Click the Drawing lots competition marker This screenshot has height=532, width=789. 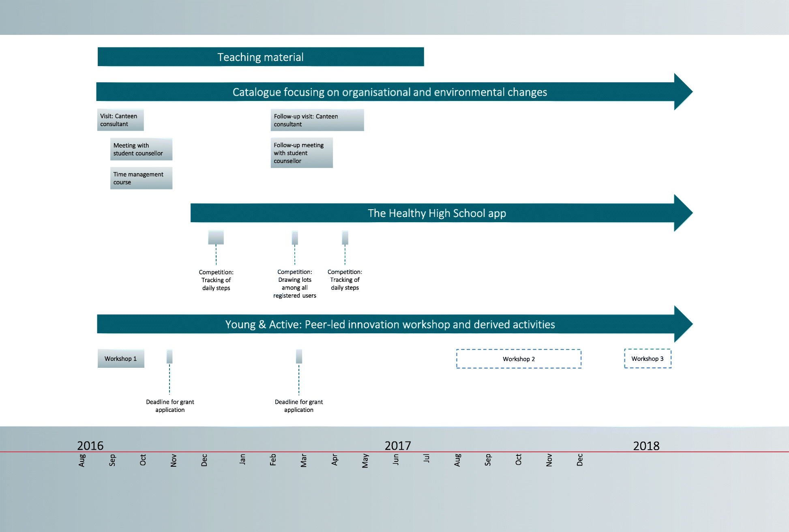point(295,238)
